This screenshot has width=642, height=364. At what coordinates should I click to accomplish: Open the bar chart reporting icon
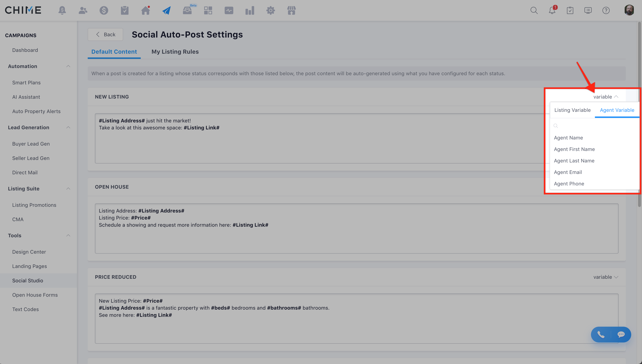pyautogui.click(x=250, y=10)
